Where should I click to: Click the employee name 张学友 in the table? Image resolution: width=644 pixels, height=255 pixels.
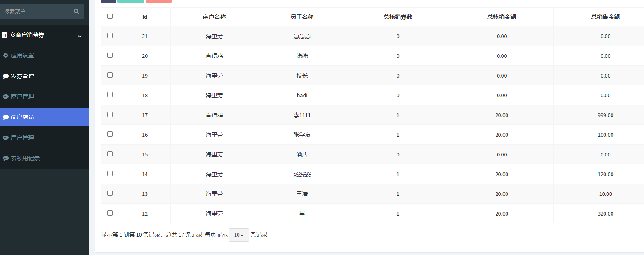(x=302, y=135)
